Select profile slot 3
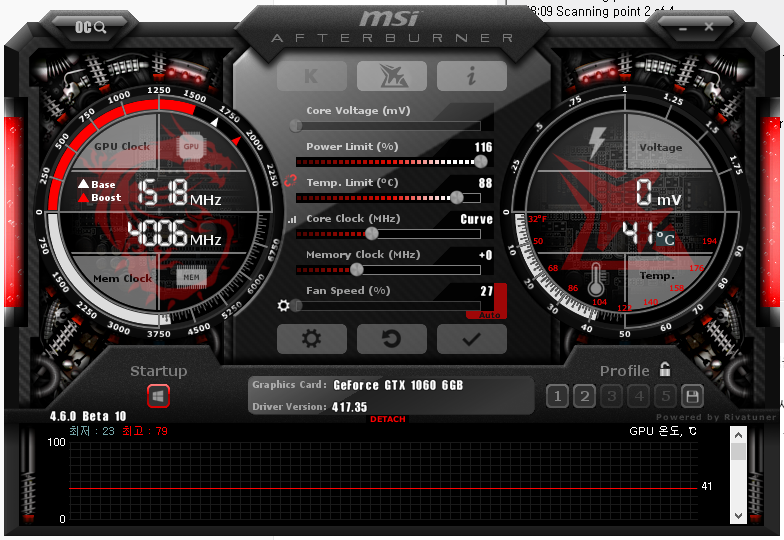 click(x=612, y=396)
